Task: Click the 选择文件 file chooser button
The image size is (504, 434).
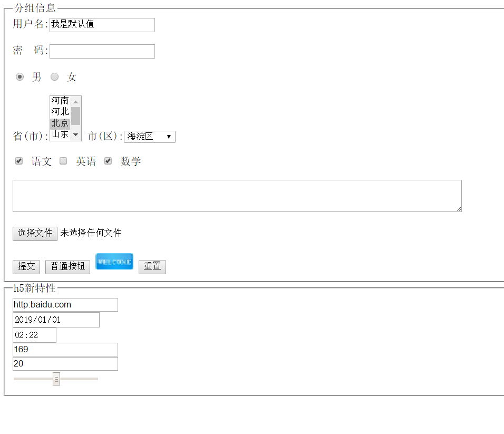Action: tap(35, 234)
